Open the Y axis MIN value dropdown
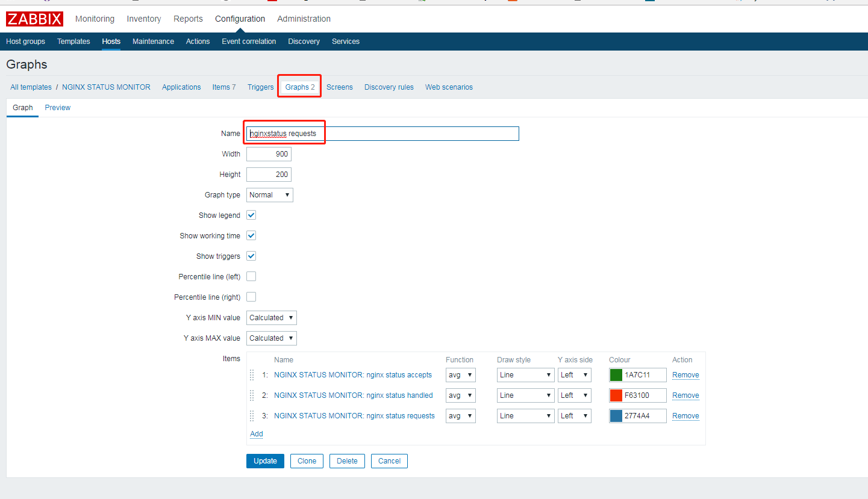Viewport: 868px width, 499px height. pos(272,318)
